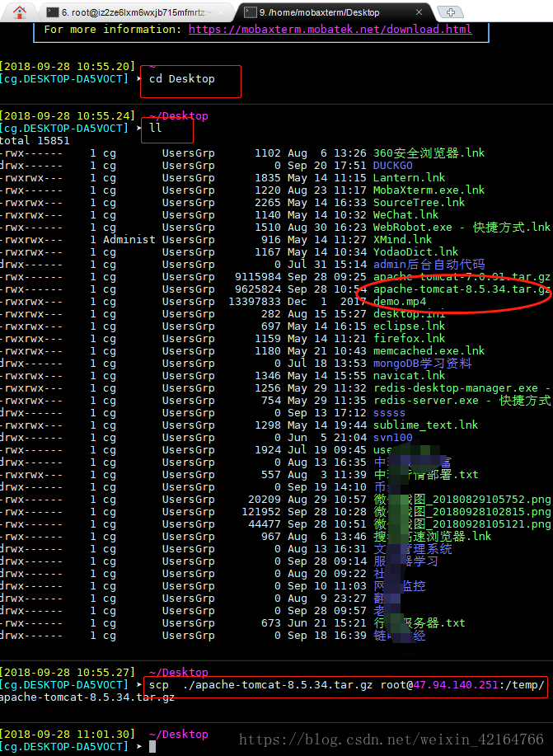The height and width of the screenshot is (756, 553).
Task: Click the cursor block at the last prompt
Action: (x=152, y=746)
